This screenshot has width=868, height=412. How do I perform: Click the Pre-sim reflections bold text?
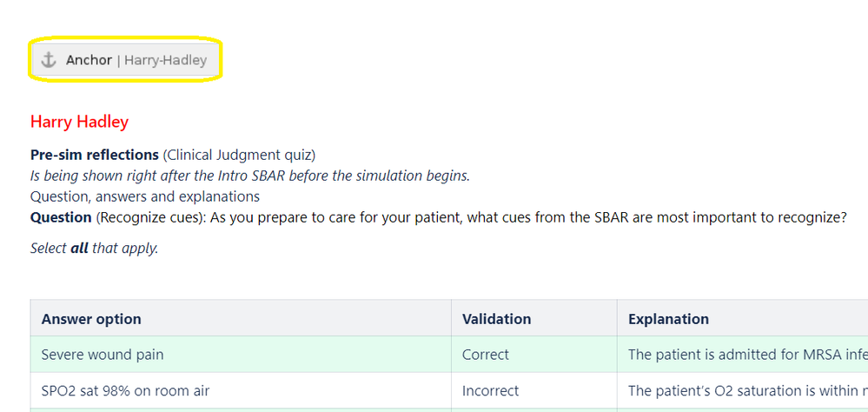(x=95, y=155)
